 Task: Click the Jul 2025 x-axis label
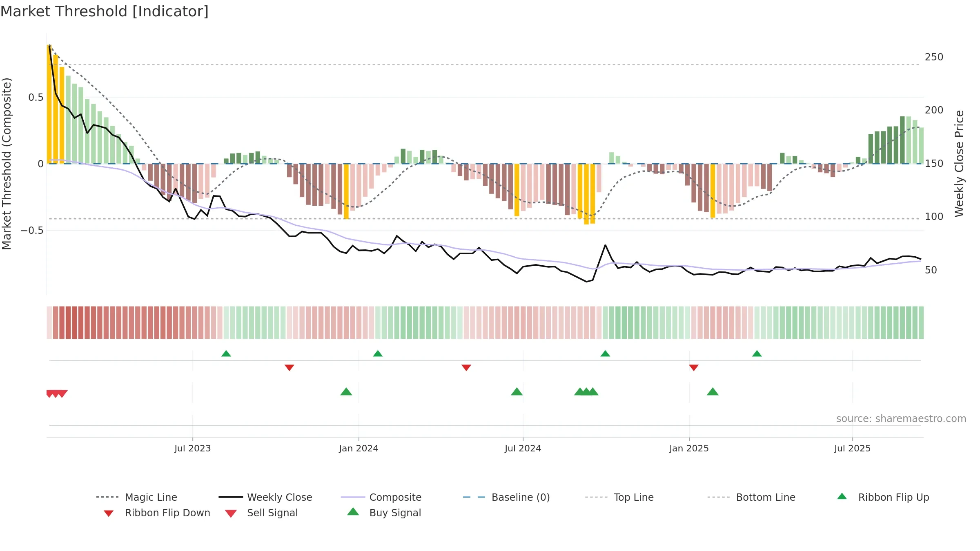tap(853, 449)
